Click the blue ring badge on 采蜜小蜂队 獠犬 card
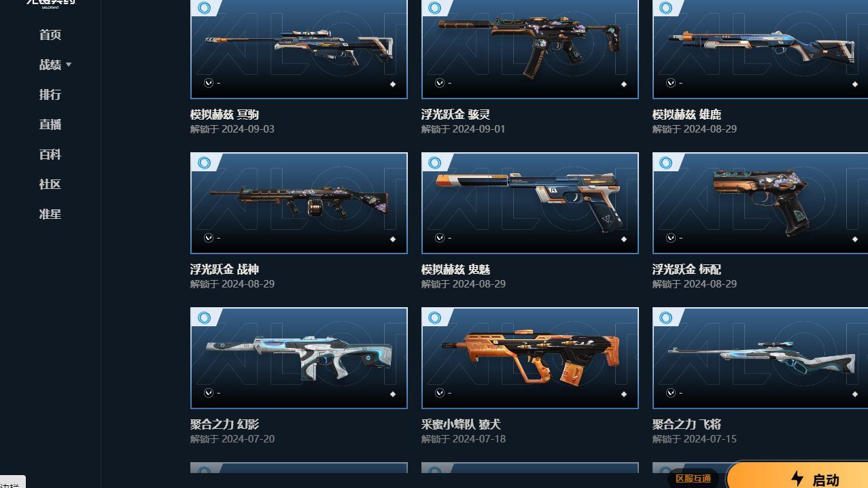Viewport: 868px width, 488px height. coord(435,317)
